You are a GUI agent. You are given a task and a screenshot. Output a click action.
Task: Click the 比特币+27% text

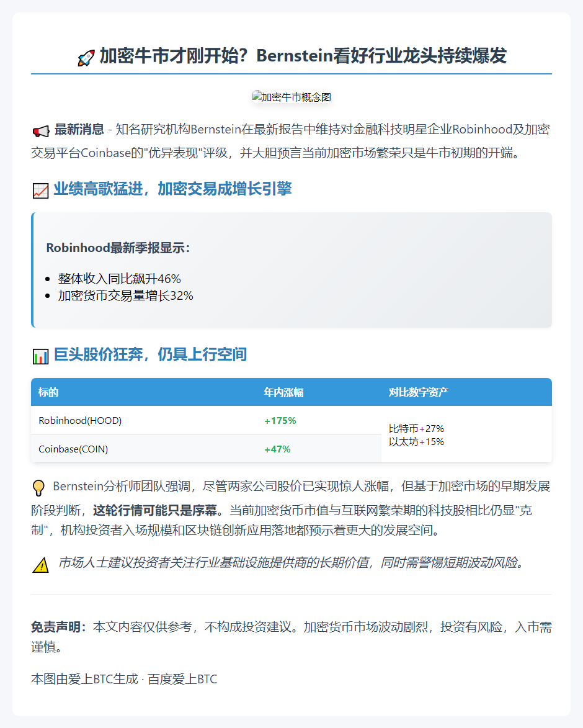click(x=416, y=428)
